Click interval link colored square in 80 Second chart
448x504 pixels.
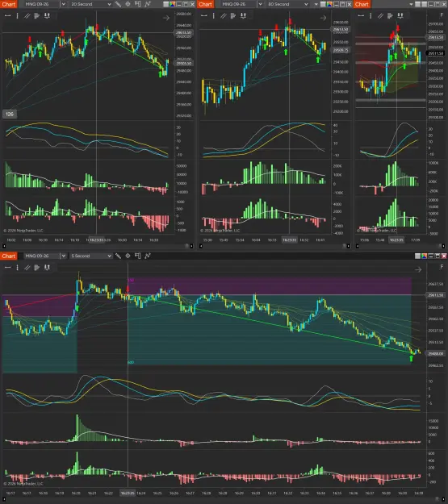click(x=329, y=4)
